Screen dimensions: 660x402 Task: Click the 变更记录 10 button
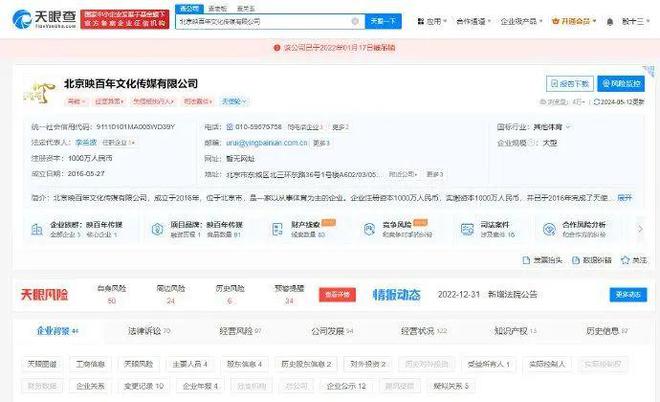pos(144,386)
